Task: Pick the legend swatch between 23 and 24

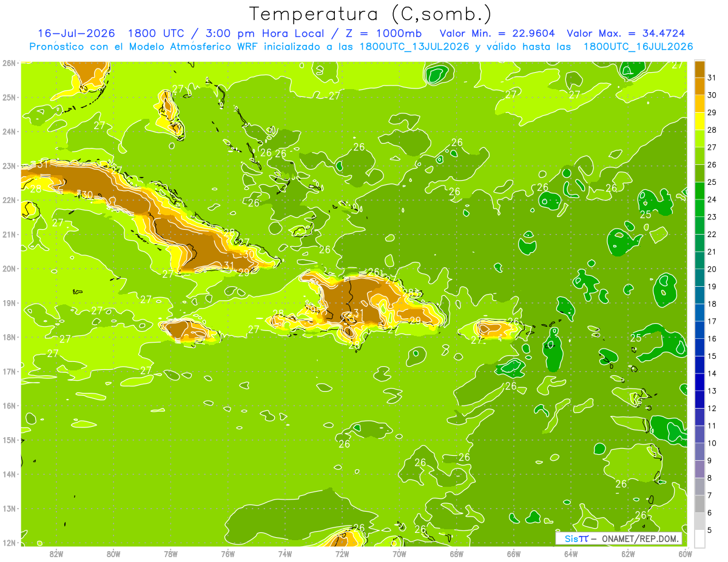Action: pos(699,208)
